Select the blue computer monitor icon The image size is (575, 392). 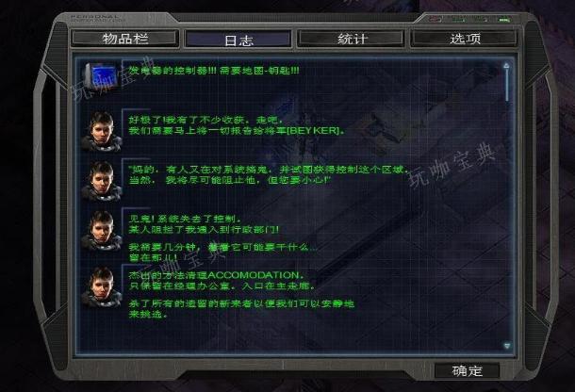101,75
